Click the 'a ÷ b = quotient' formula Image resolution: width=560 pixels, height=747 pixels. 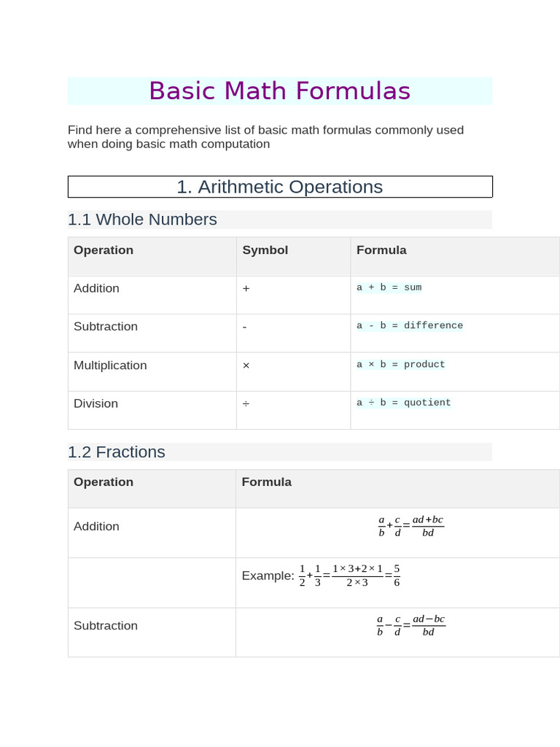[403, 403]
